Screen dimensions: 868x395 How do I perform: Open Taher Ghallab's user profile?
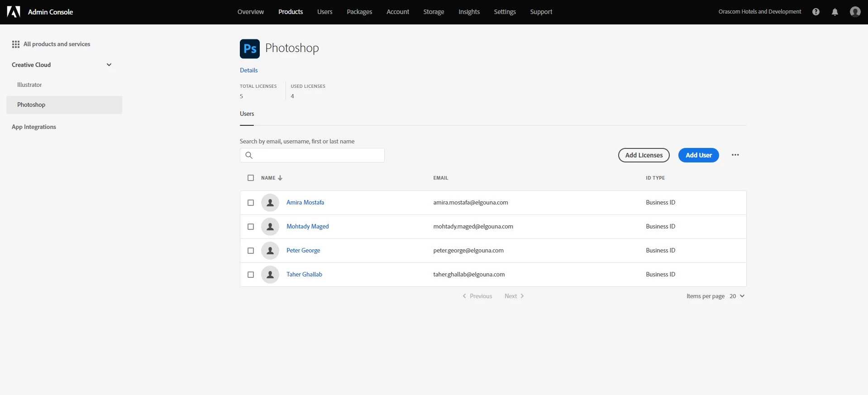pyautogui.click(x=304, y=275)
